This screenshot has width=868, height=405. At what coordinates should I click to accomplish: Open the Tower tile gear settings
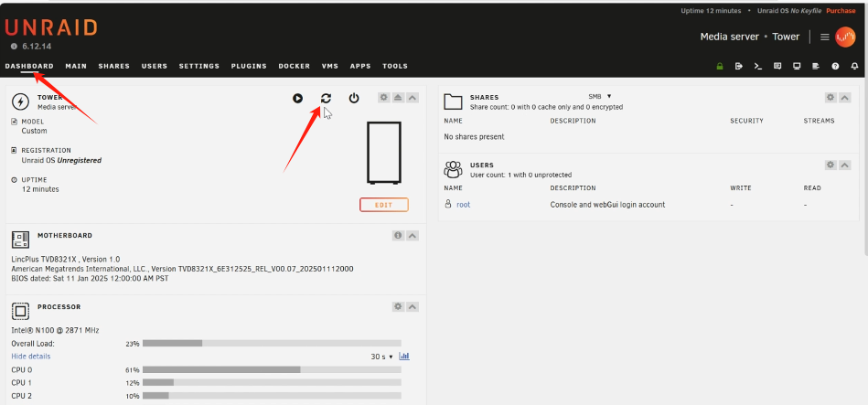[x=383, y=98]
